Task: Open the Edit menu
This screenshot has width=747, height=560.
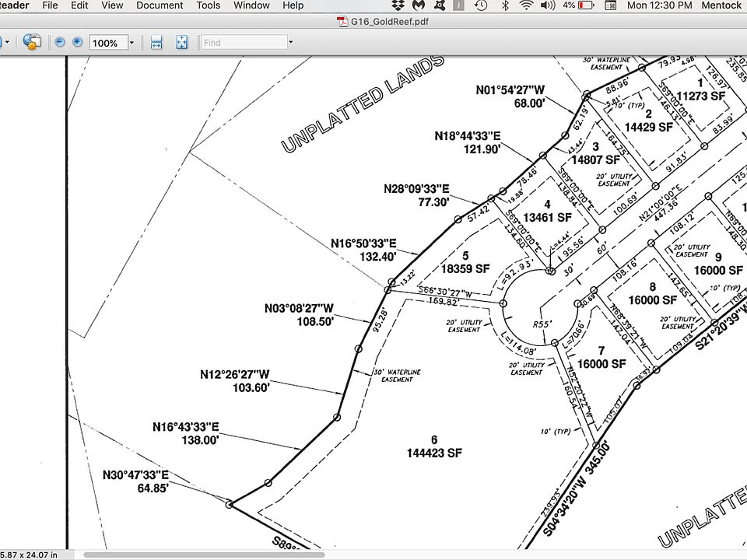Action: [79, 5]
